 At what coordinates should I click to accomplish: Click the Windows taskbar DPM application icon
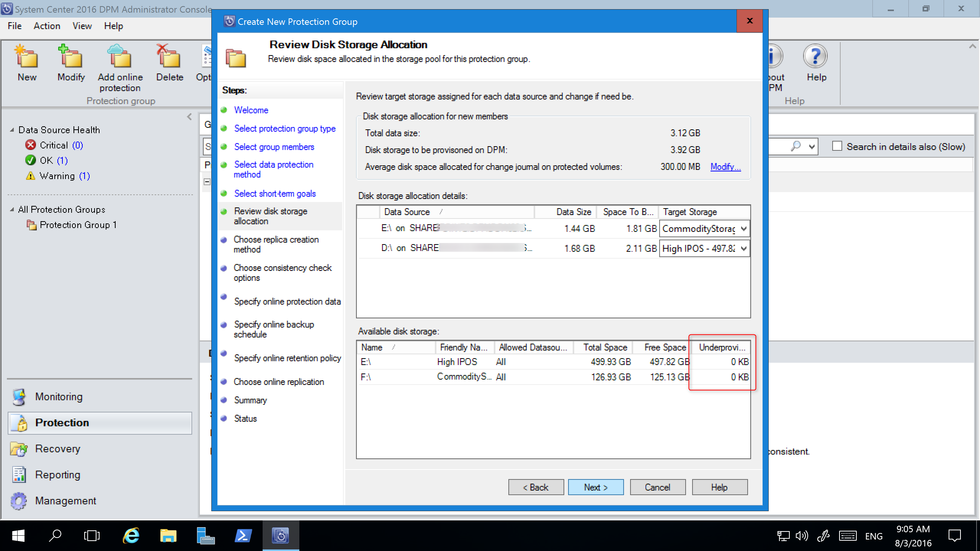[x=281, y=536]
